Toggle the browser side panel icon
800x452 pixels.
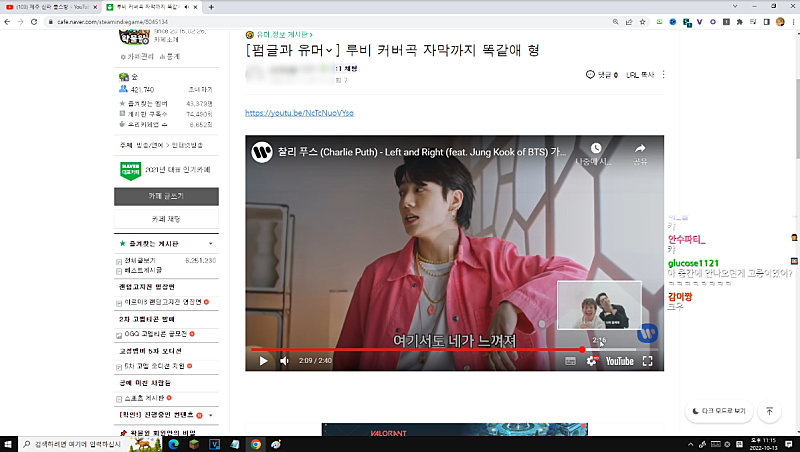766,22
